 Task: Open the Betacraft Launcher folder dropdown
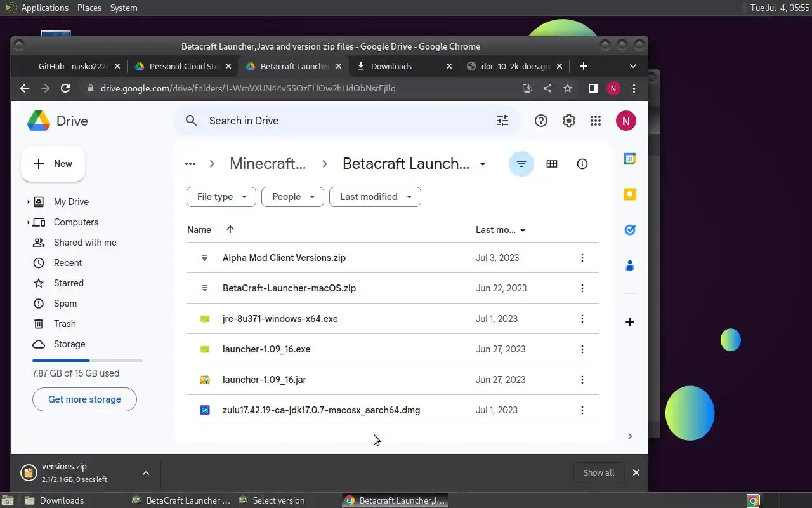[x=483, y=164]
